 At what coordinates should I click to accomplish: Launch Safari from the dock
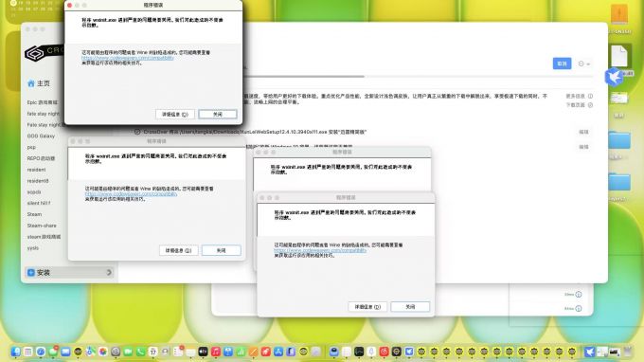(x=41, y=352)
